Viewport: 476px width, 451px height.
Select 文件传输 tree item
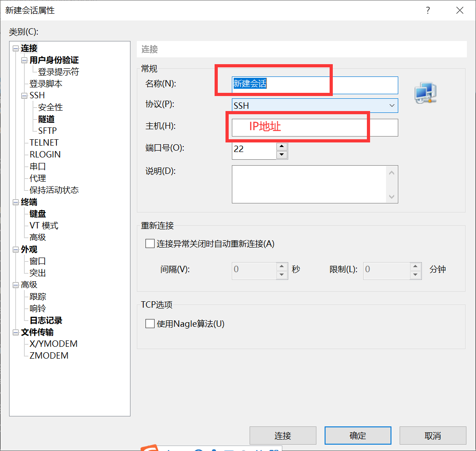(37, 333)
